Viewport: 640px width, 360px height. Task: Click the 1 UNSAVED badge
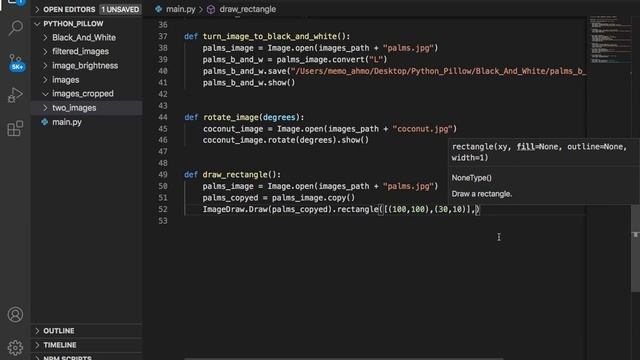(x=120, y=9)
